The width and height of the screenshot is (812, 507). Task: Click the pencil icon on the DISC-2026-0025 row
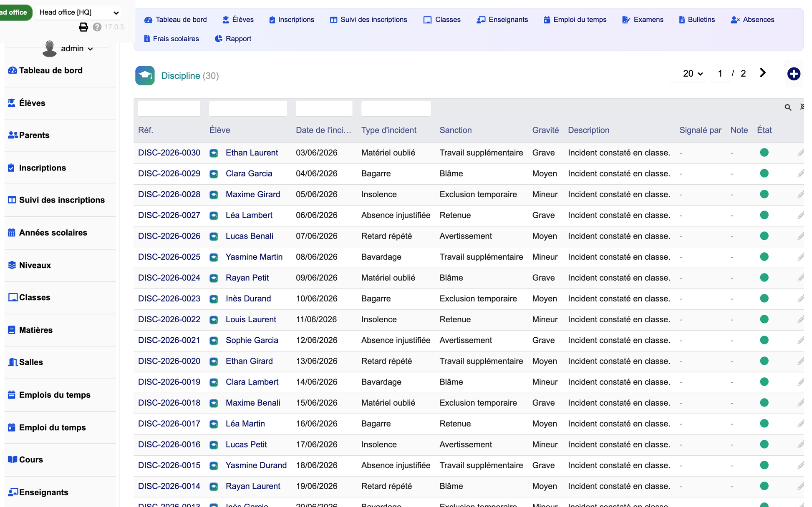coord(800,257)
